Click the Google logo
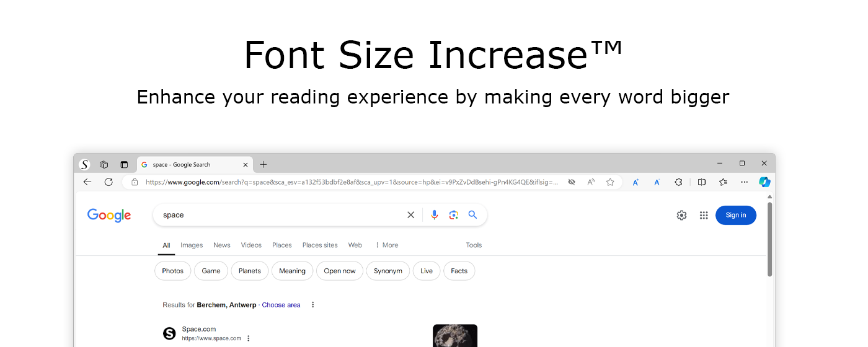 click(x=109, y=215)
